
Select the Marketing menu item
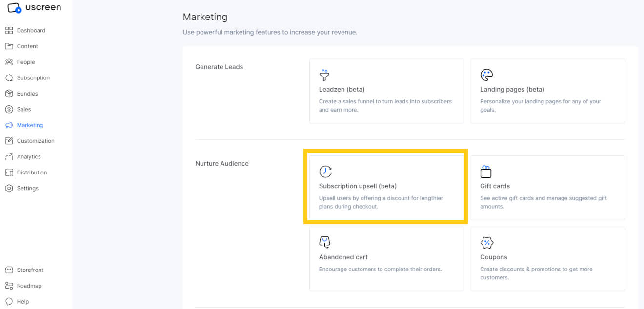[x=30, y=125]
